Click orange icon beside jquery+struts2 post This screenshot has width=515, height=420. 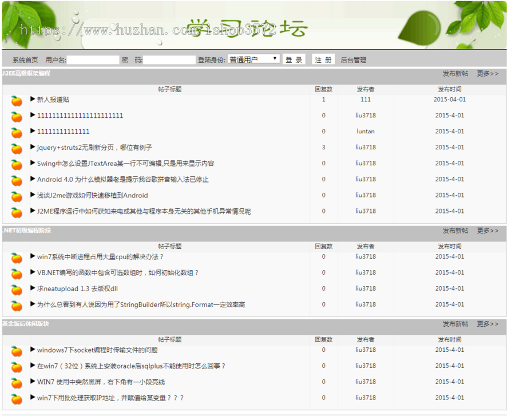click(x=17, y=149)
